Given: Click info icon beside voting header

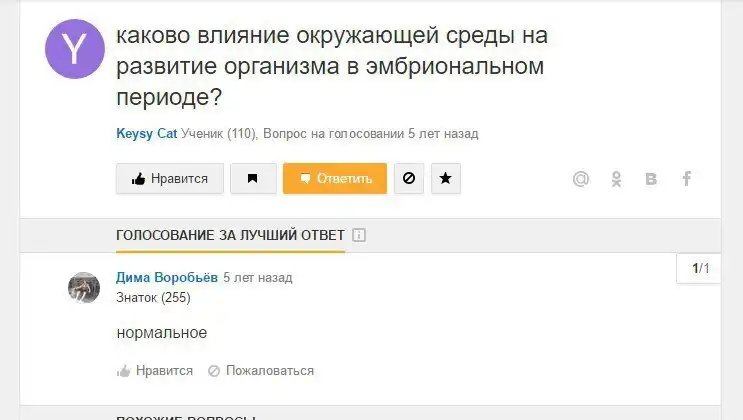Looking at the screenshot, I should tap(359, 236).
